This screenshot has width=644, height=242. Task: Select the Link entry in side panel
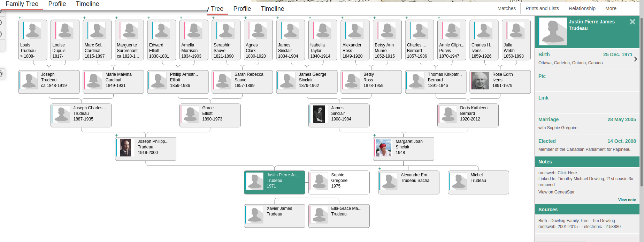pos(587,102)
